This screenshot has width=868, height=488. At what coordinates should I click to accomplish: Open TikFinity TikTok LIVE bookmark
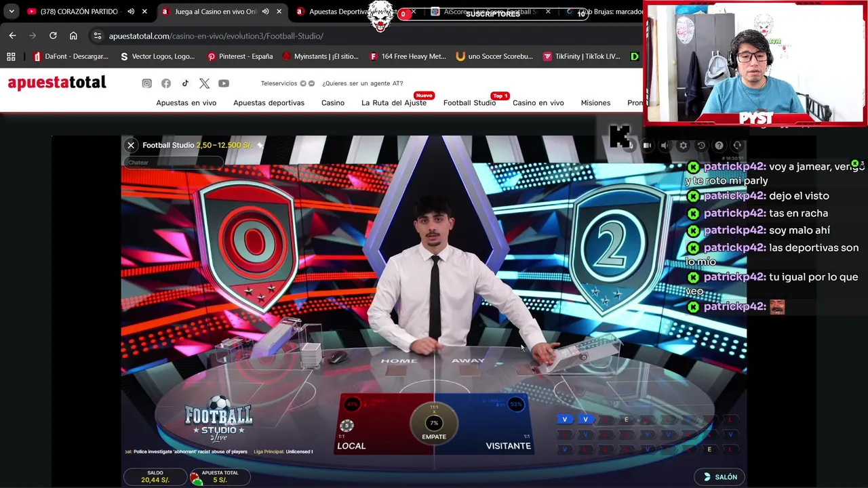pos(581,56)
